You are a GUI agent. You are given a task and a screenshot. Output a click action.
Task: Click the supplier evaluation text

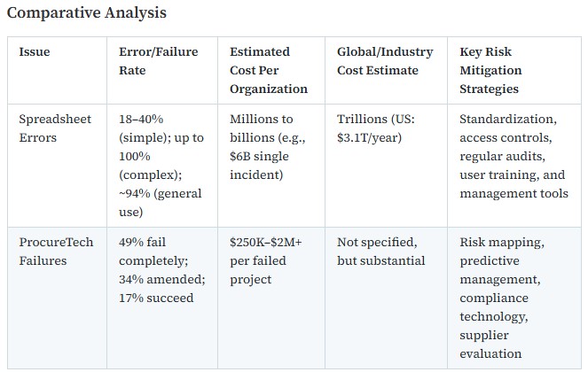[490, 344]
